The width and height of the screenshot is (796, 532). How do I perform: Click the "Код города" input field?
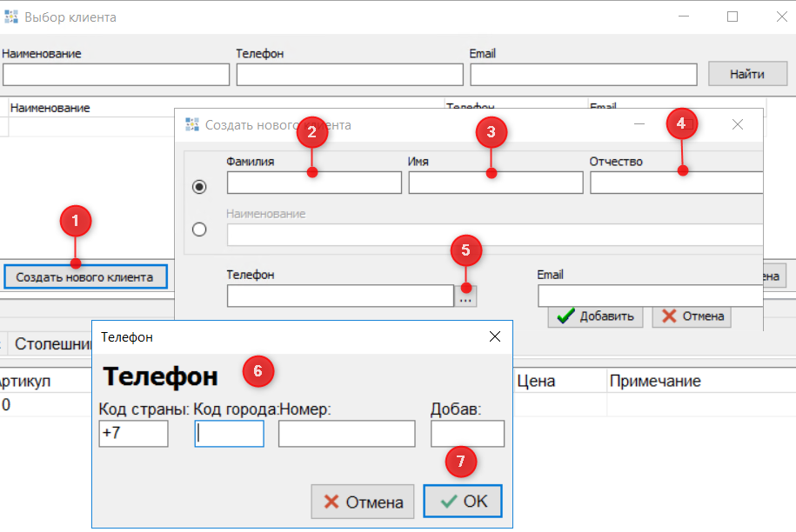pos(229,434)
